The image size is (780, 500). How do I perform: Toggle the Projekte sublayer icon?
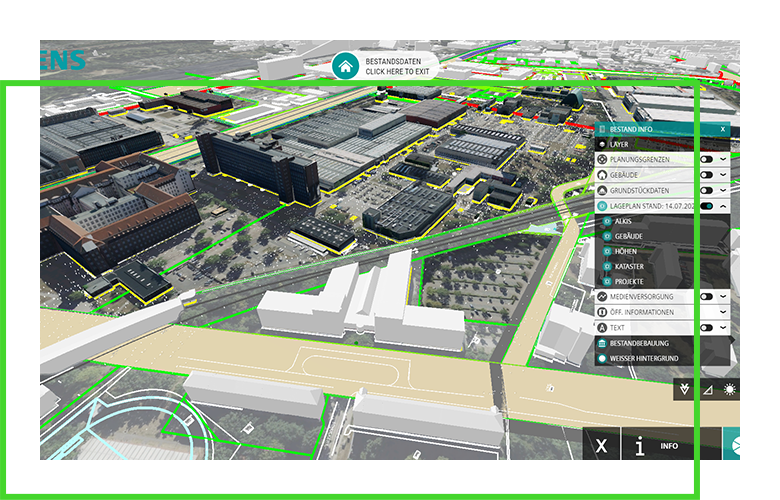click(607, 282)
